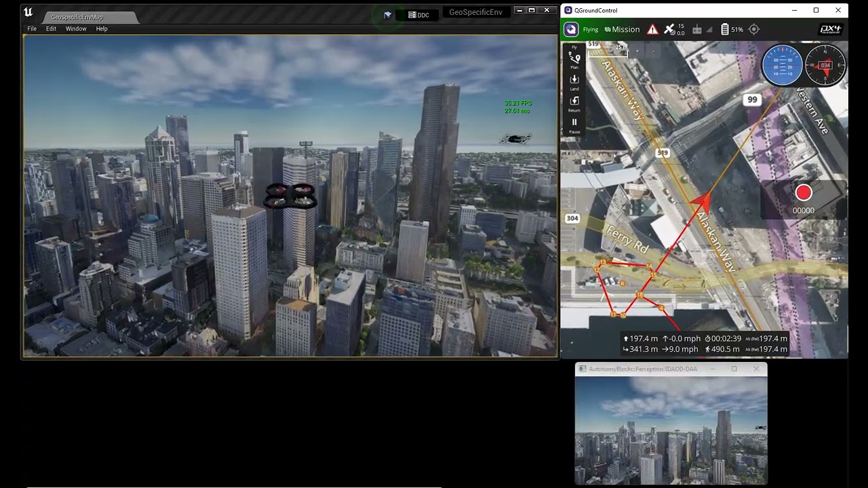
Task: Click the source control cube icon
Action: (x=387, y=15)
